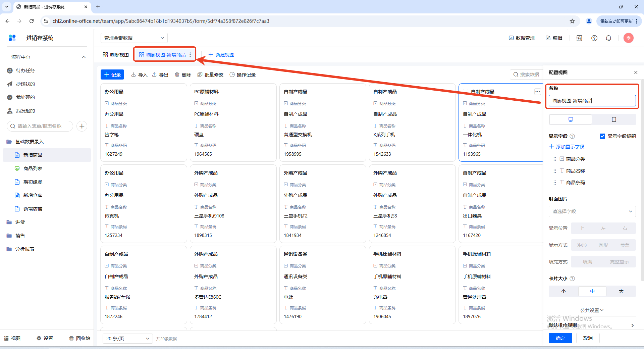Open more options on gallery view tab
This screenshot has height=349, width=644.
click(x=190, y=55)
